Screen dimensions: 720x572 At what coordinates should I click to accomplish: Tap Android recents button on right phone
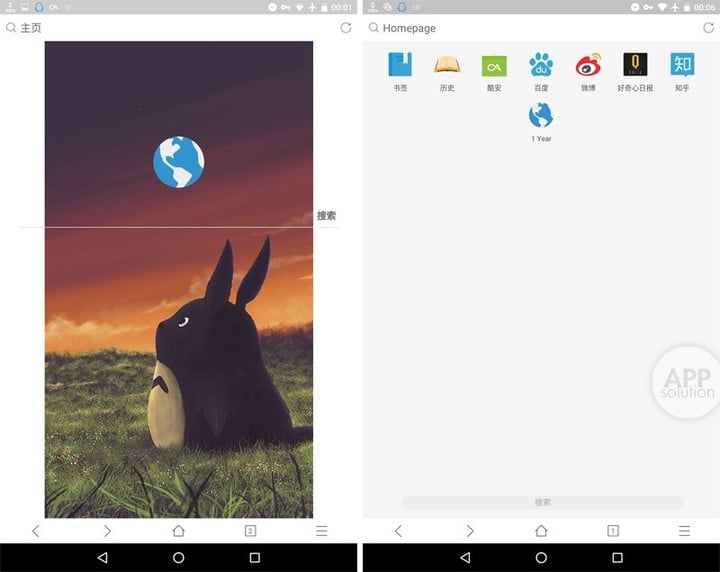pos(618,557)
